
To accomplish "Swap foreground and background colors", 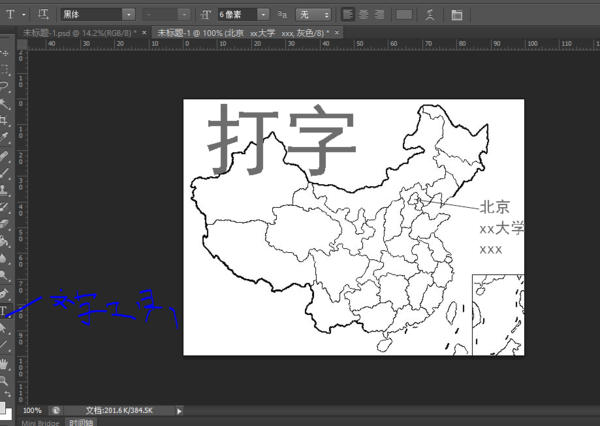I will click(x=8, y=394).
